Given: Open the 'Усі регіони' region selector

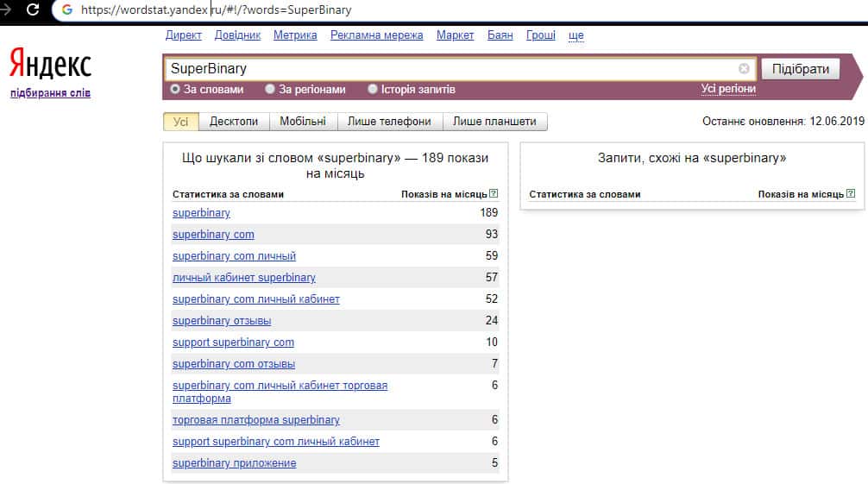Looking at the screenshot, I should pyautogui.click(x=728, y=89).
